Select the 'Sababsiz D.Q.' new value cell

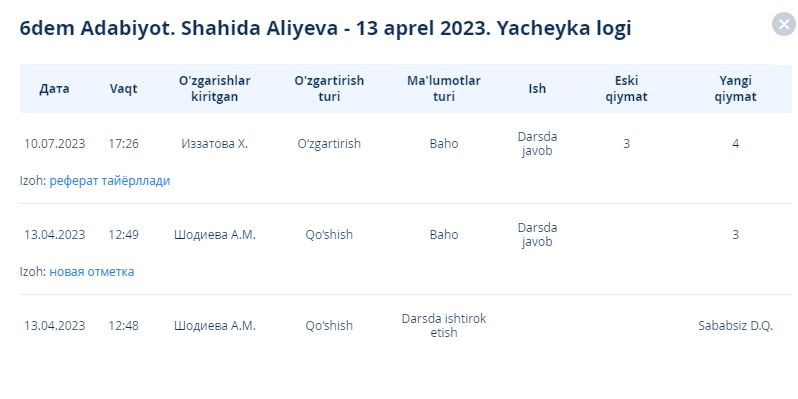coord(735,326)
